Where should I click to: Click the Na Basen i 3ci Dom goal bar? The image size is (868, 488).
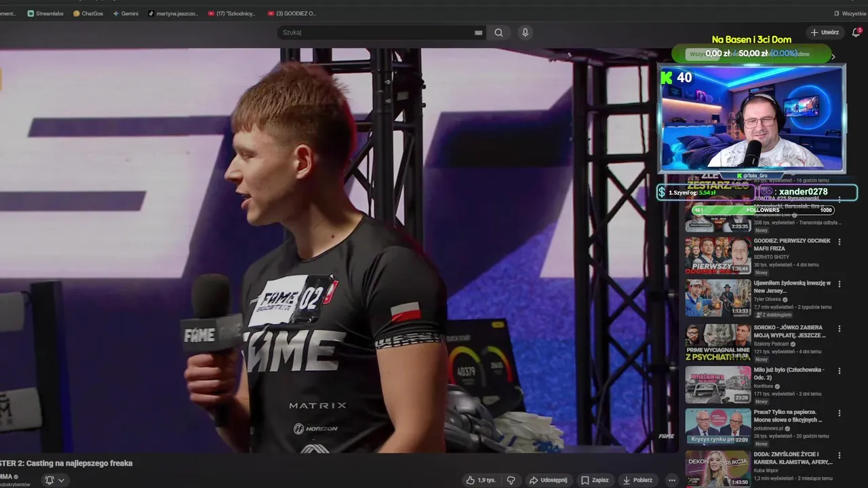tap(751, 54)
